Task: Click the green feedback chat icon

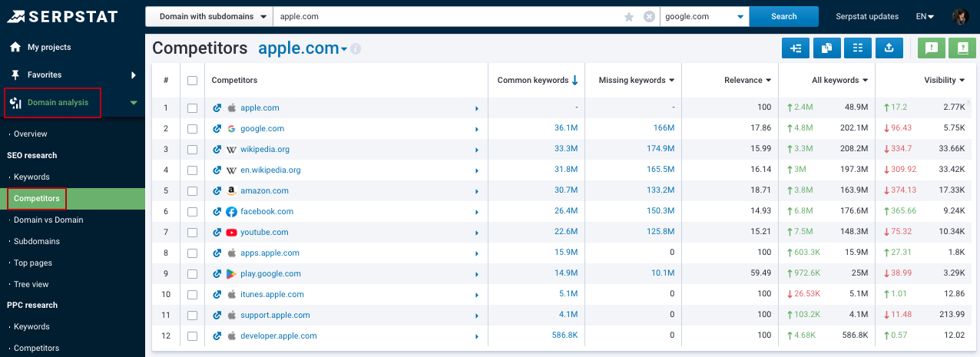Action: click(x=932, y=48)
